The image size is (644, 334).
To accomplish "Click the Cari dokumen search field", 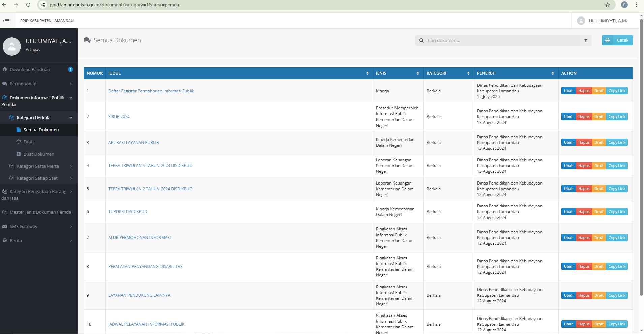I will 502,40.
